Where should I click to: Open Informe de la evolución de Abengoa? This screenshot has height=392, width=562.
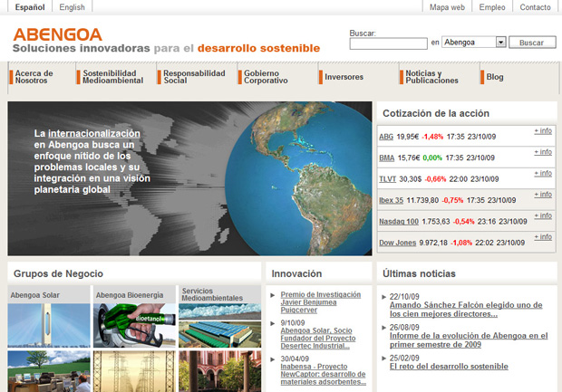tap(469, 340)
